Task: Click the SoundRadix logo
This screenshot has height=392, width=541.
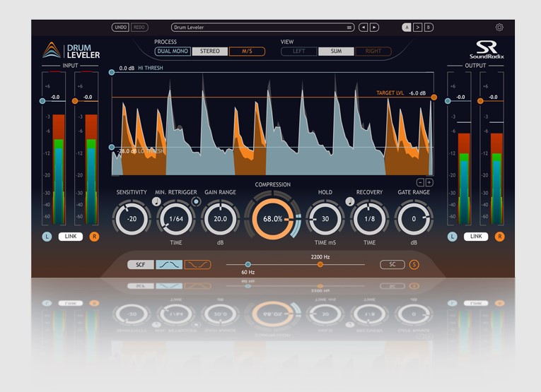Action: pyautogui.click(x=487, y=49)
